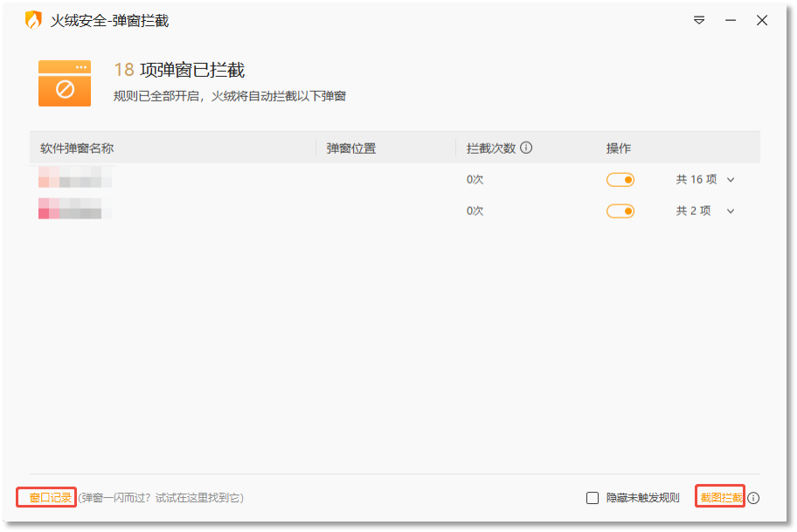Click the 隐藏未触发规则 label
This screenshot has height=532, width=797.
642,498
